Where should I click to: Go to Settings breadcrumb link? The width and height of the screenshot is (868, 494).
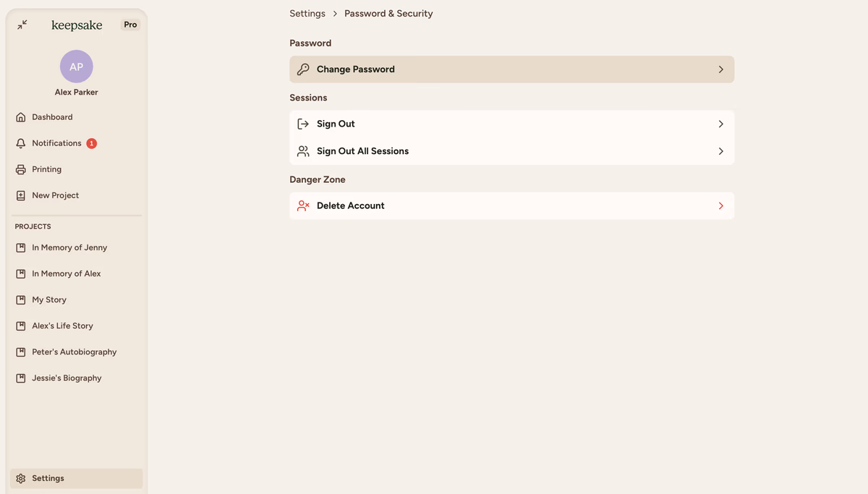click(307, 13)
